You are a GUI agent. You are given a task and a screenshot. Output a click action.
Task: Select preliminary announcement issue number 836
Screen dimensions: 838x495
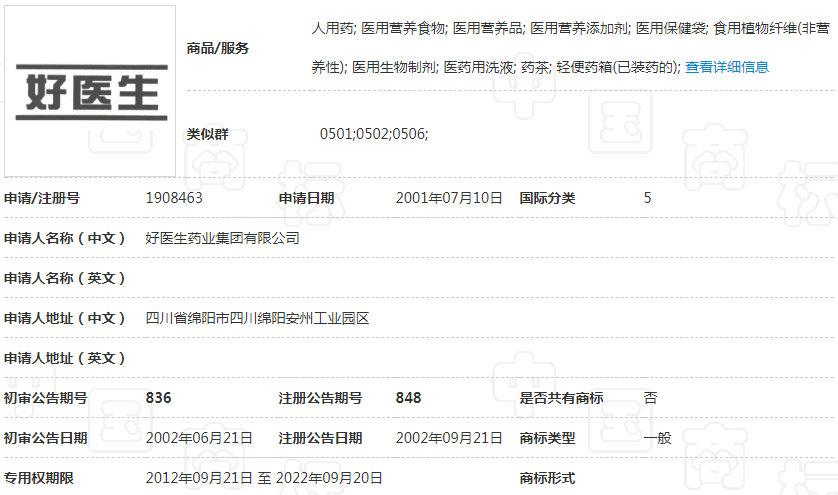[x=159, y=398]
